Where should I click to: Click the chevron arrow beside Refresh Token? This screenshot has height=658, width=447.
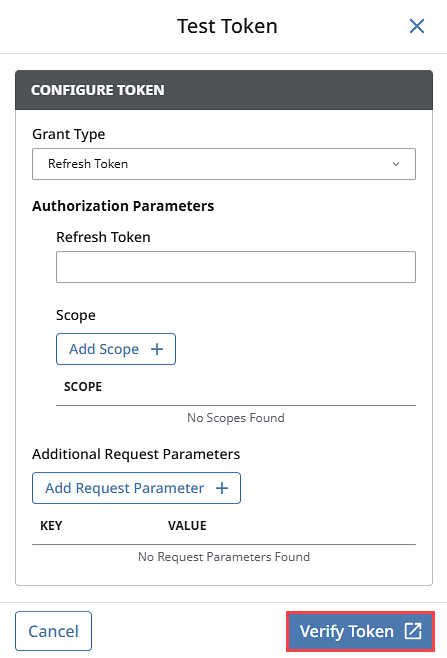(395, 164)
